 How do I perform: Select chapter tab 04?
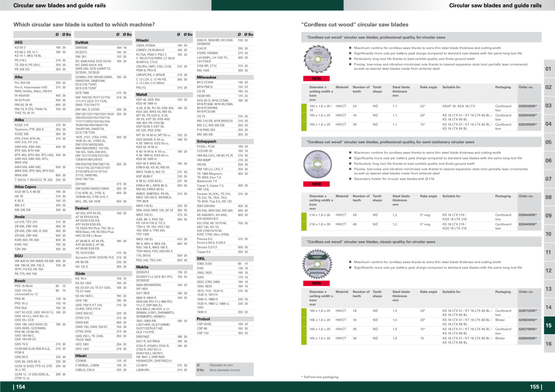549,124
